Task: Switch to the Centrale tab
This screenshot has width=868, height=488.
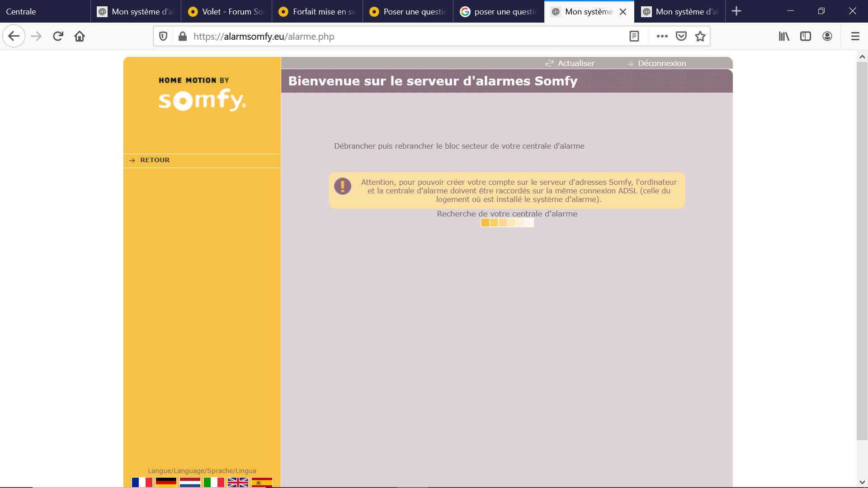Action: [x=45, y=11]
